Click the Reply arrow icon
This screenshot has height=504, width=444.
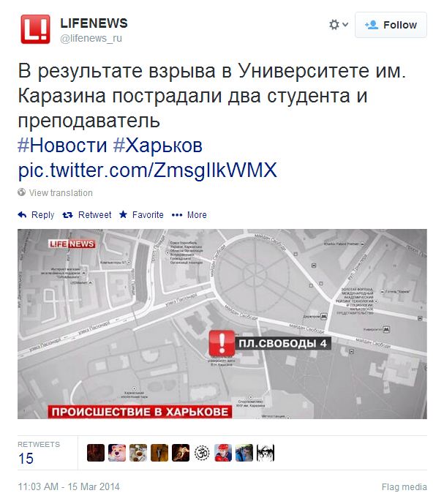click(x=22, y=215)
